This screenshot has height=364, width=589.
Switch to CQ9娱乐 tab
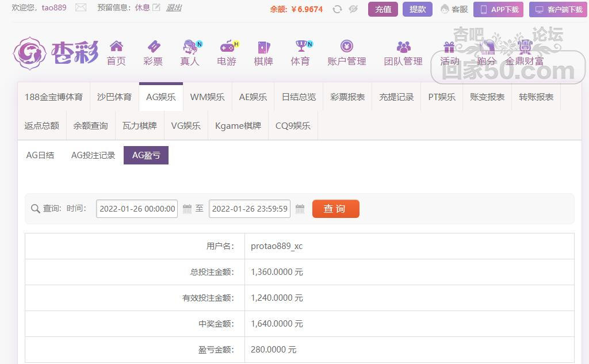point(293,125)
